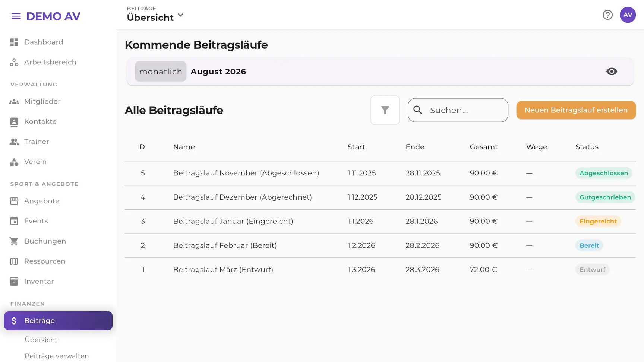Click the Kontakte contact card icon
This screenshot has width=644, height=362.
(14, 121)
